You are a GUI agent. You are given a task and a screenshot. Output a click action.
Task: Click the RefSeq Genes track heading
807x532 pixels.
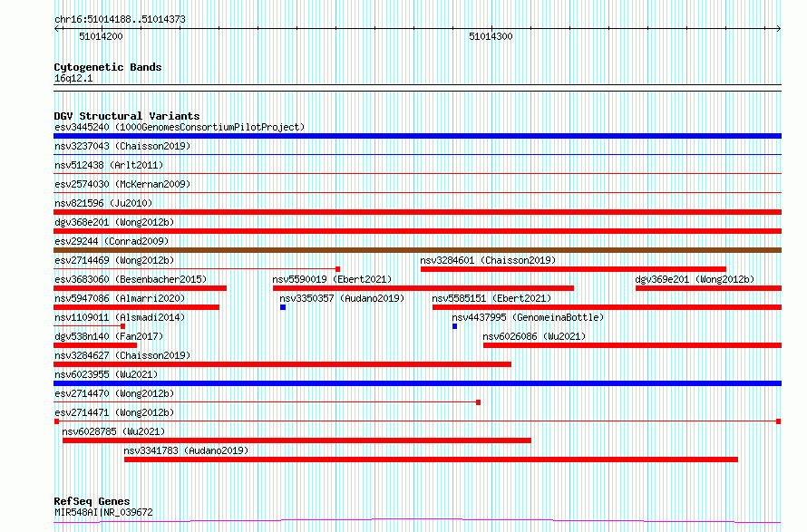92,501
